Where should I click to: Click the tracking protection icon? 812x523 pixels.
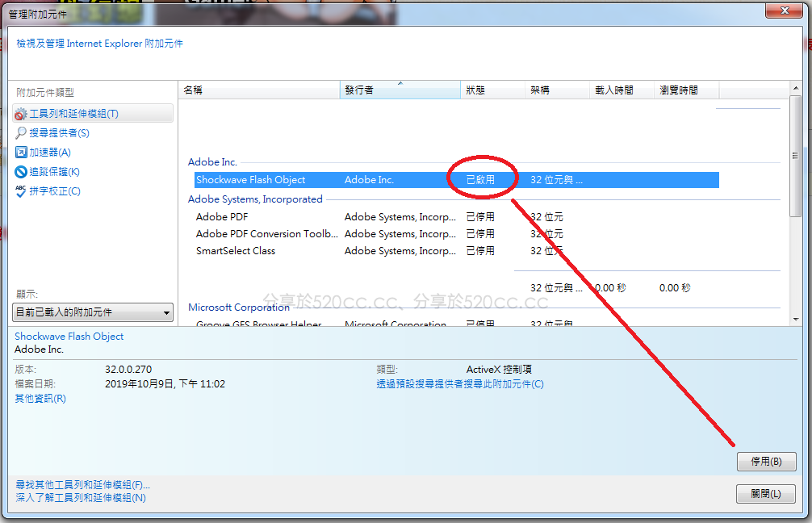21,172
